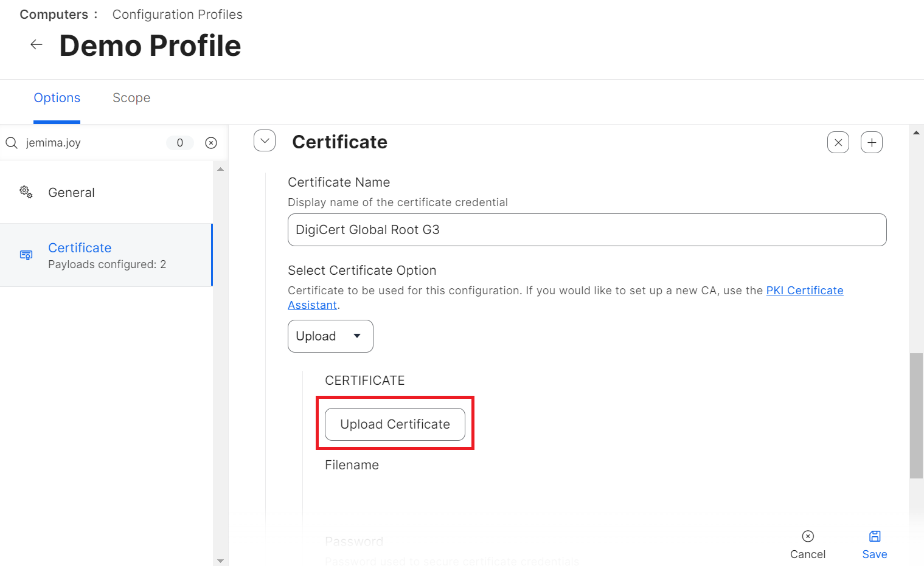Click the sidebar scrollbar up arrow

pos(220,169)
